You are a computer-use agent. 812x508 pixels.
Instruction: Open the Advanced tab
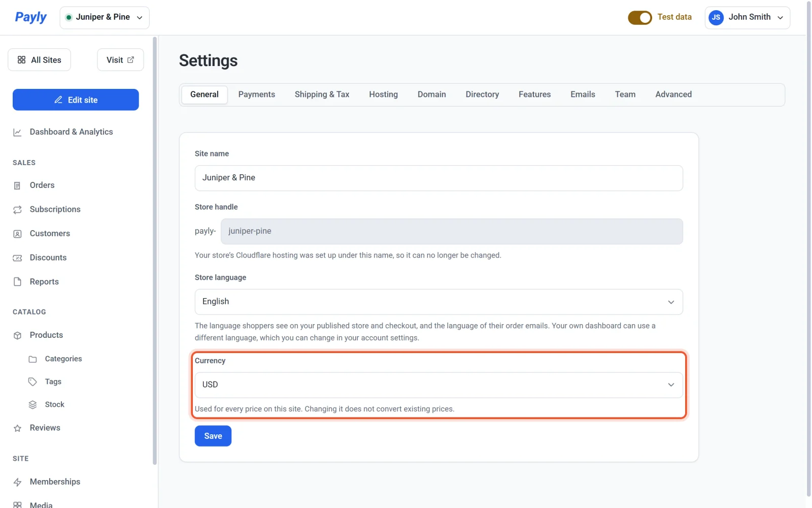pyautogui.click(x=673, y=94)
